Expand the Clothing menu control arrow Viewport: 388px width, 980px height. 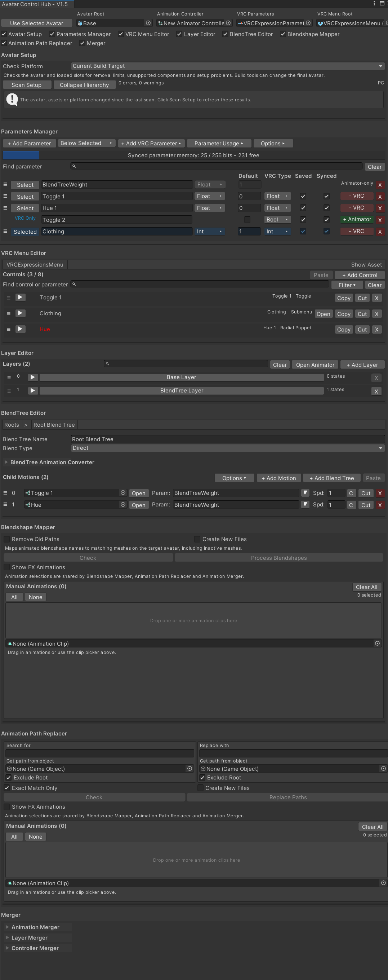point(21,313)
